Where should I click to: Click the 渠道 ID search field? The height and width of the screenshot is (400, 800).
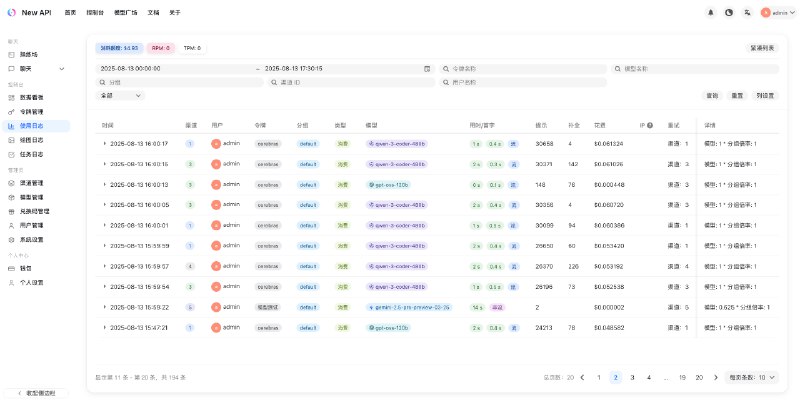351,82
